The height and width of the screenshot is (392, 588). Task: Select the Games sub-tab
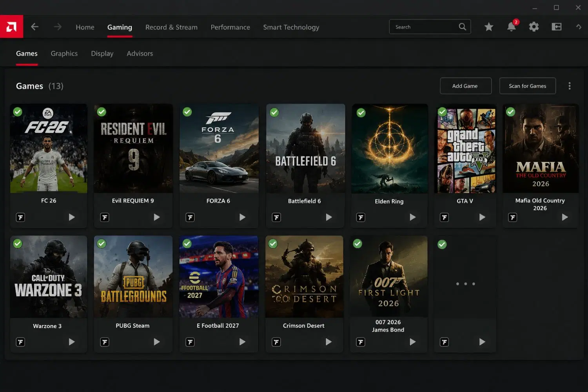click(x=27, y=53)
